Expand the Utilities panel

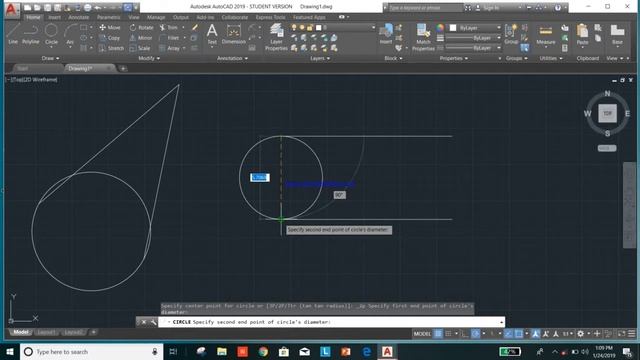pos(551,58)
